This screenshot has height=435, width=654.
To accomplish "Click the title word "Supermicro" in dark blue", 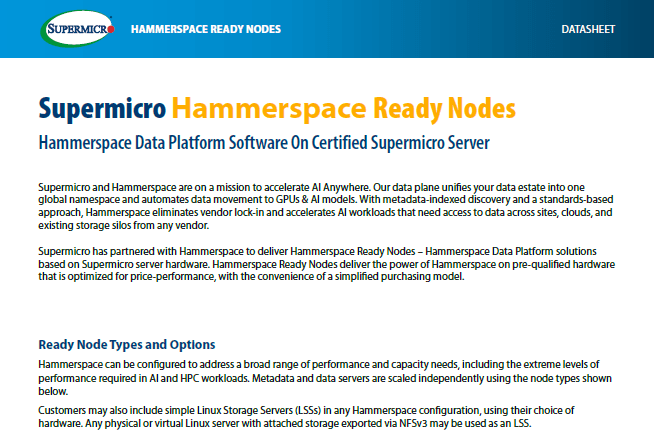I will point(102,108).
